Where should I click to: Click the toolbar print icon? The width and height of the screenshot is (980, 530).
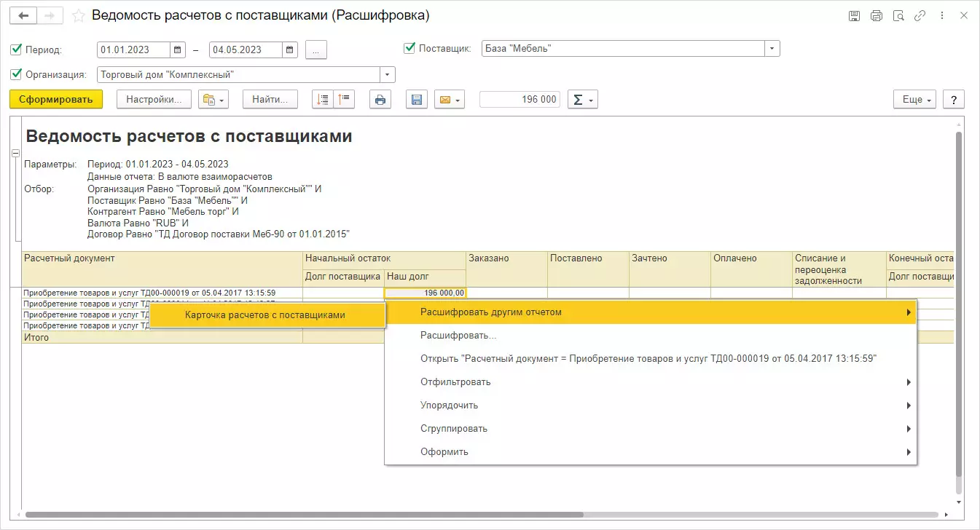tap(380, 100)
